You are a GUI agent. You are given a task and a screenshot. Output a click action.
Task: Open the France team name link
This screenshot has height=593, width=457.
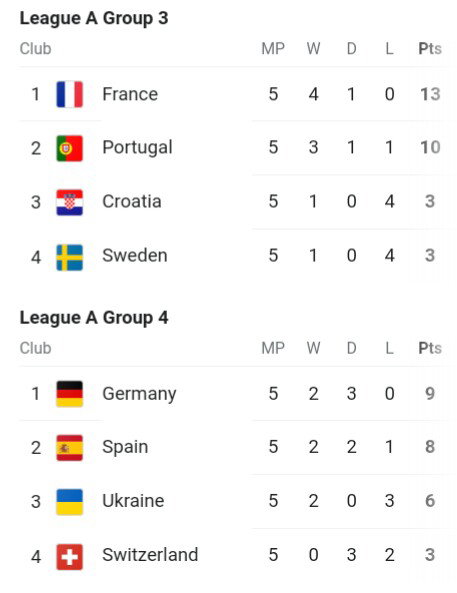pyautogui.click(x=130, y=94)
